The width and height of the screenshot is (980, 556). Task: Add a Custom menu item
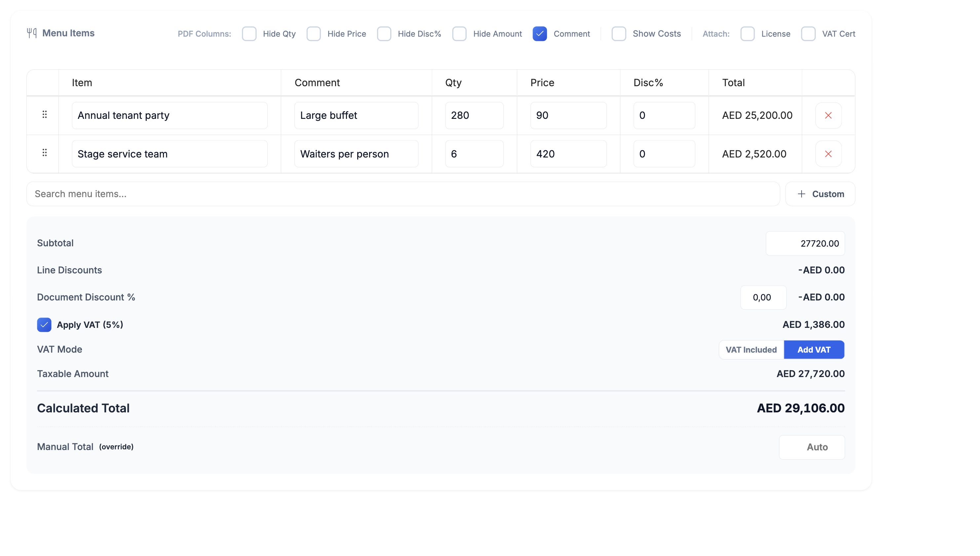[x=820, y=194]
